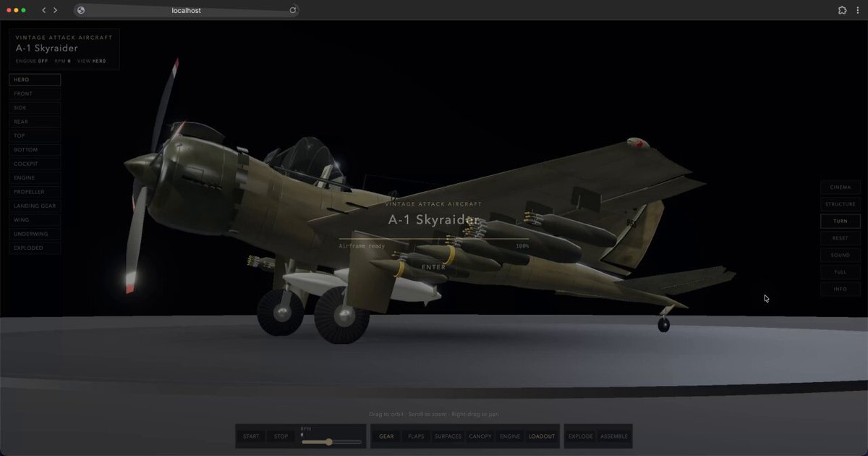
Task: Switch to the SIDE view
Action: pyautogui.click(x=35, y=108)
